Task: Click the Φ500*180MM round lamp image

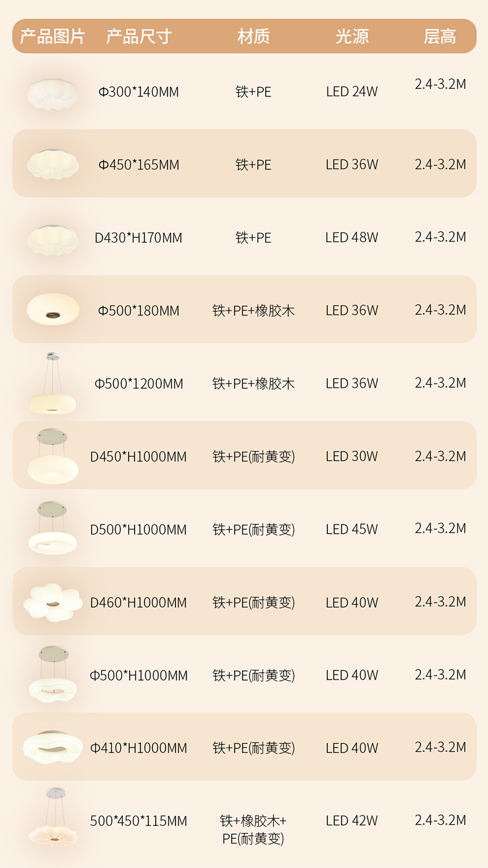Action: (x=53, y=308)
